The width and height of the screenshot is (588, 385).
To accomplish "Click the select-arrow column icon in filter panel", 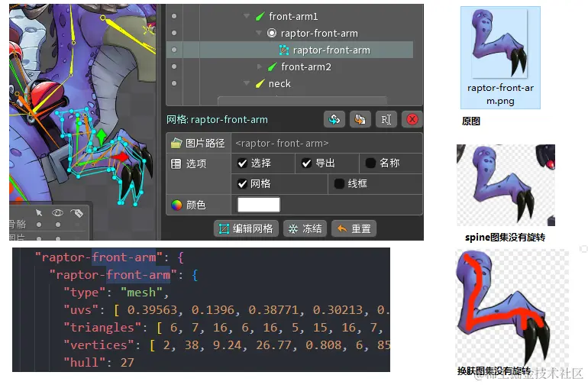I will 39,213.
